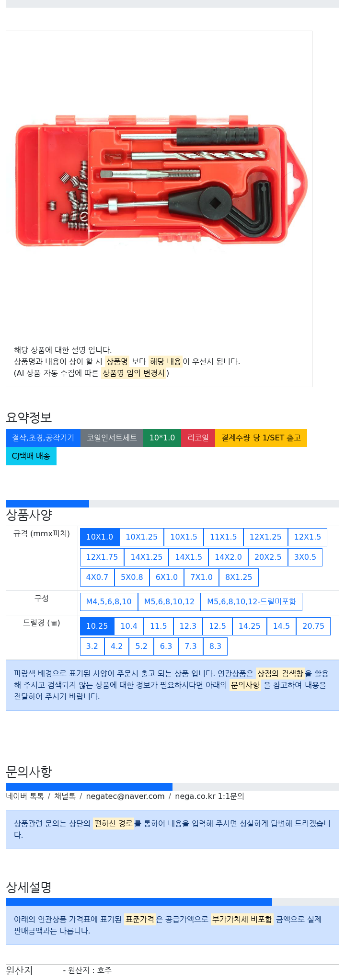Select the highlighted 10X1.0 spec
345x980 pixels.
click(x=100, y=537)
